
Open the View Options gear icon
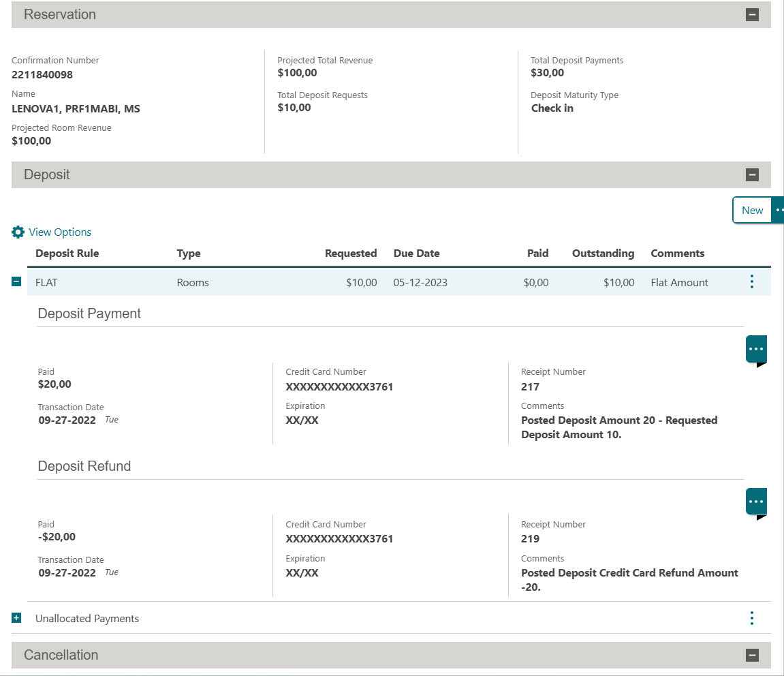[x=18, y=232]
